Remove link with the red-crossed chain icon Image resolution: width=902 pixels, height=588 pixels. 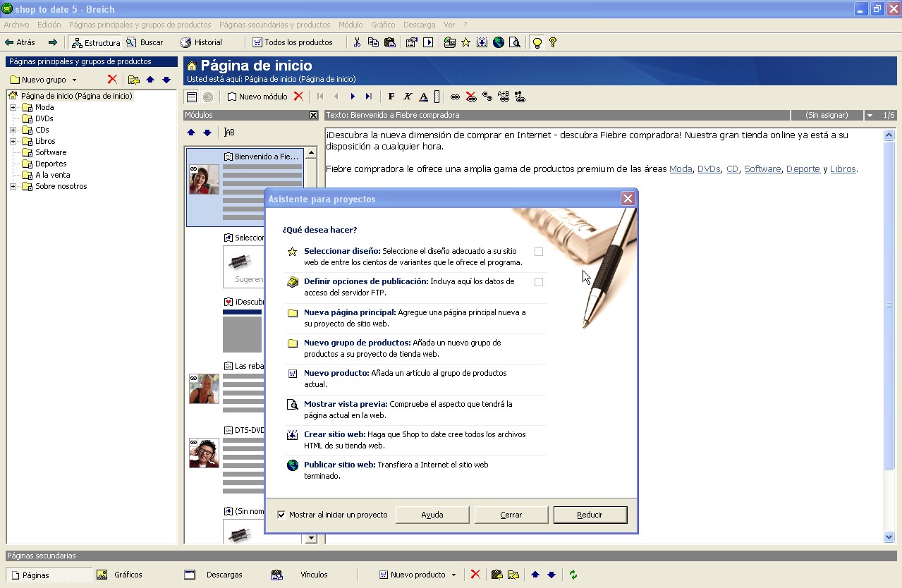pos(471,97)
